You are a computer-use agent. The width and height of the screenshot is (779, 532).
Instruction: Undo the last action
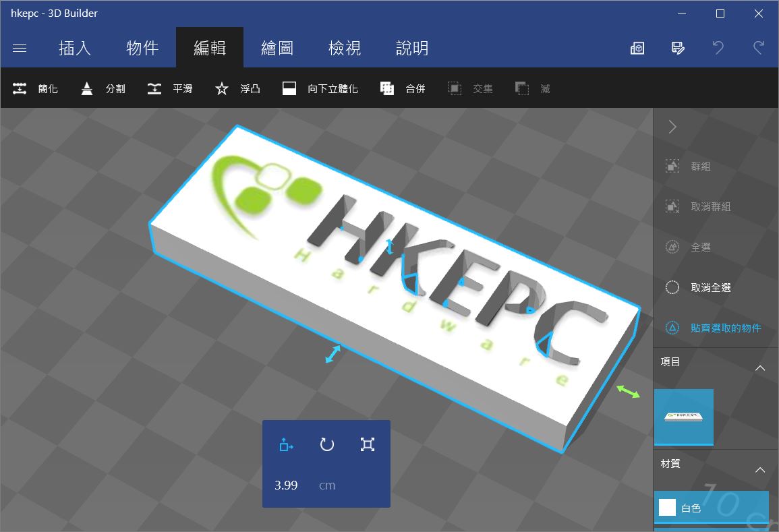click(x=718, y=48)
